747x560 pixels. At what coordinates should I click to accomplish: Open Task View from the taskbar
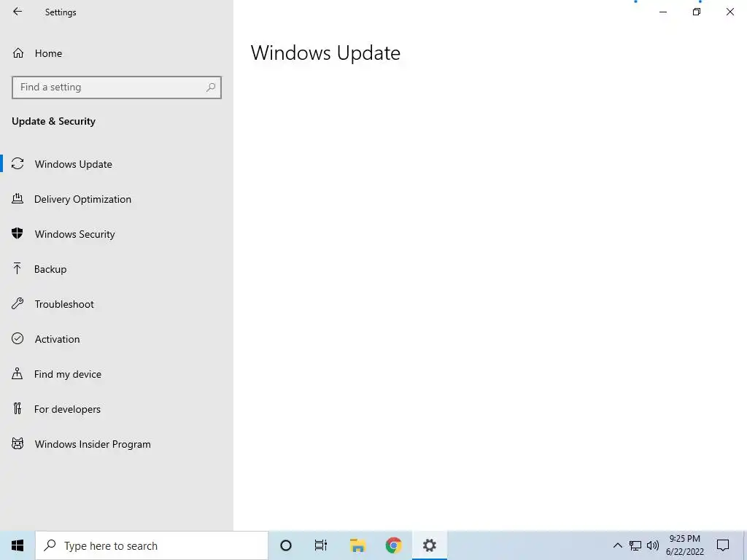click(321, 545)
